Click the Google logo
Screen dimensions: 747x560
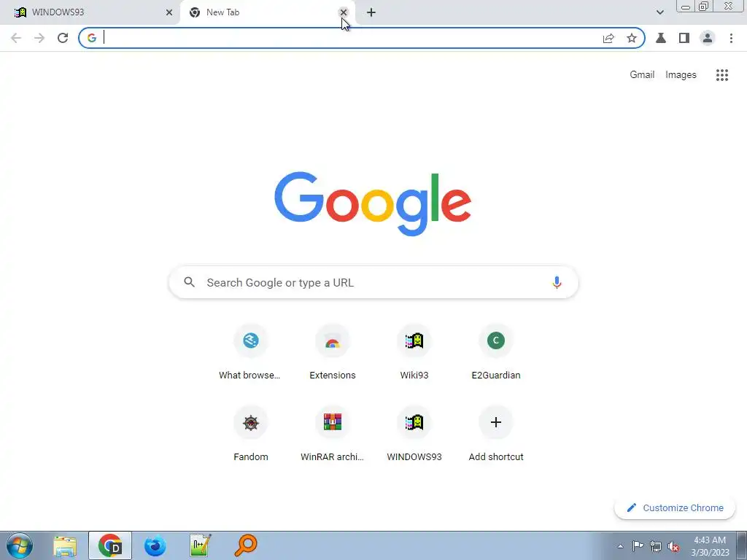pyautogui.click(x=373, y=204)
